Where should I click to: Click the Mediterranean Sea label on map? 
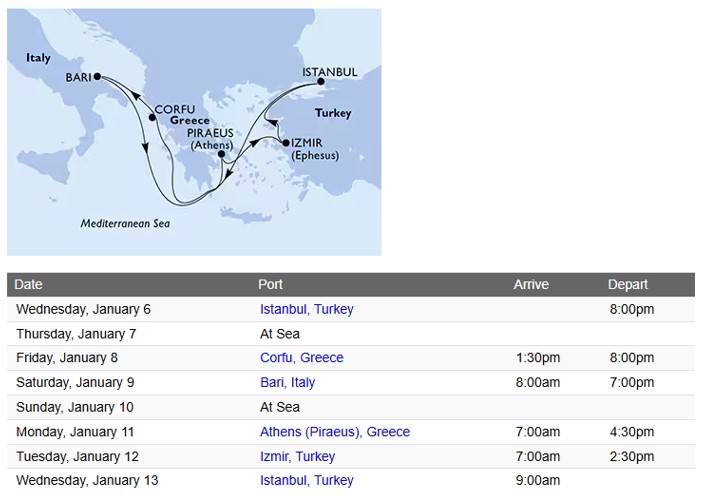pyautogui.click(x=125, y=224)
